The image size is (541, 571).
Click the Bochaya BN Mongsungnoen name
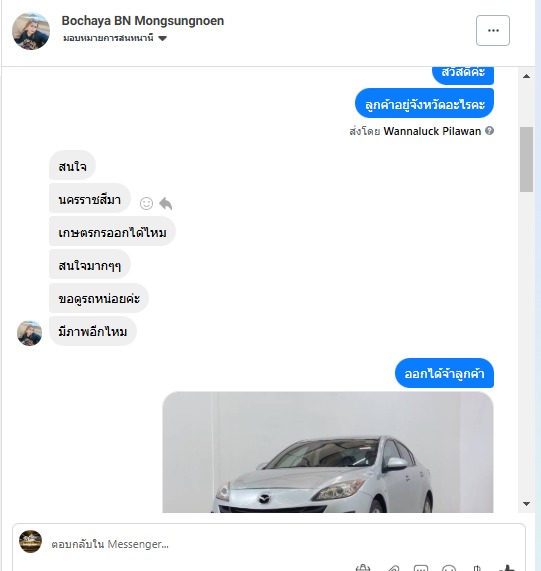point(143,21)
